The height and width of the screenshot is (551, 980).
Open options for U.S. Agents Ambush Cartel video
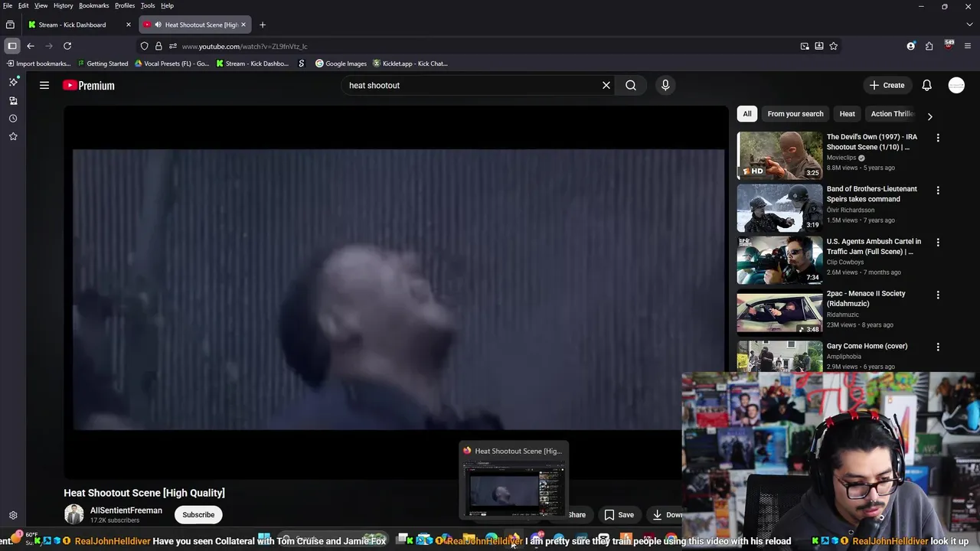pos(938,242)
